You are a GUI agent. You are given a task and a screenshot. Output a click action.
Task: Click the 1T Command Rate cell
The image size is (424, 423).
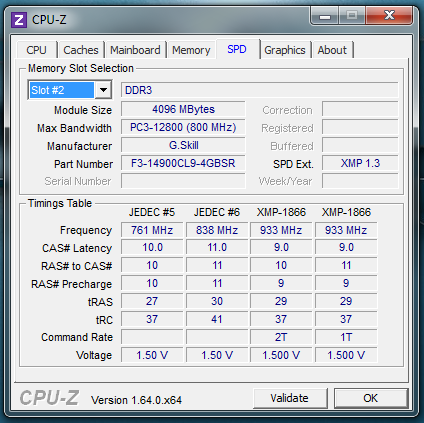click(346, 337)
